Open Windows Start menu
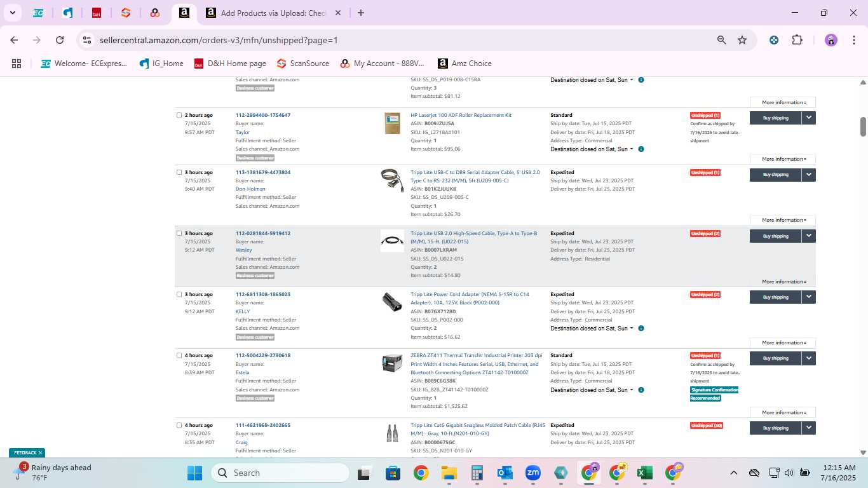The image size is (868, 488). [x=194, y=473]
